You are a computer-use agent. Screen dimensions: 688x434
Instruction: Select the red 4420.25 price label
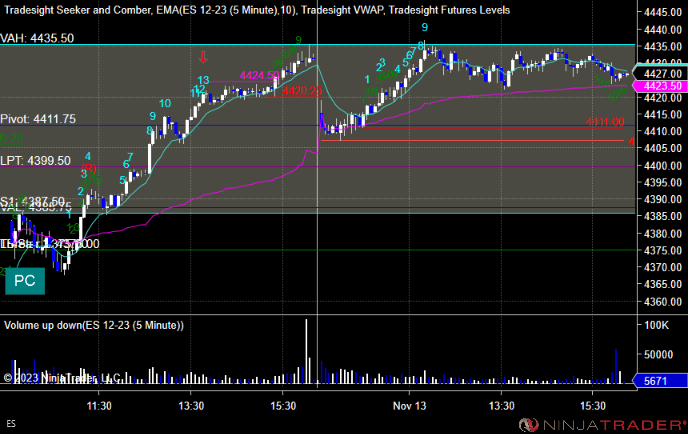[x=302, y=91]
